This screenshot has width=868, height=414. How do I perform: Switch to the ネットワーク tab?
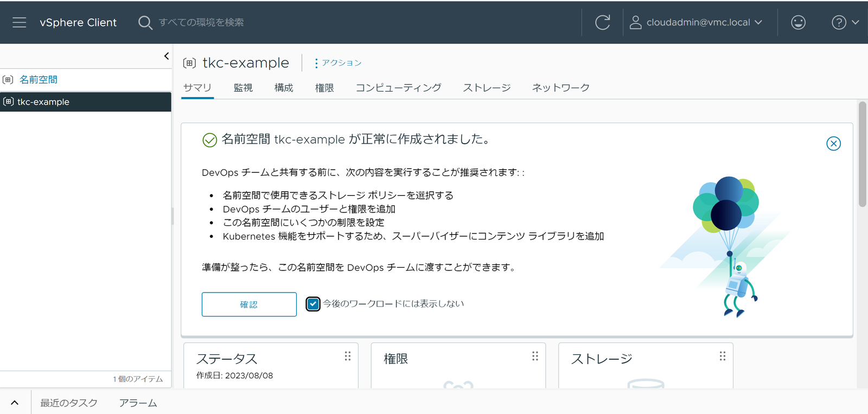(x=560, y=88)
